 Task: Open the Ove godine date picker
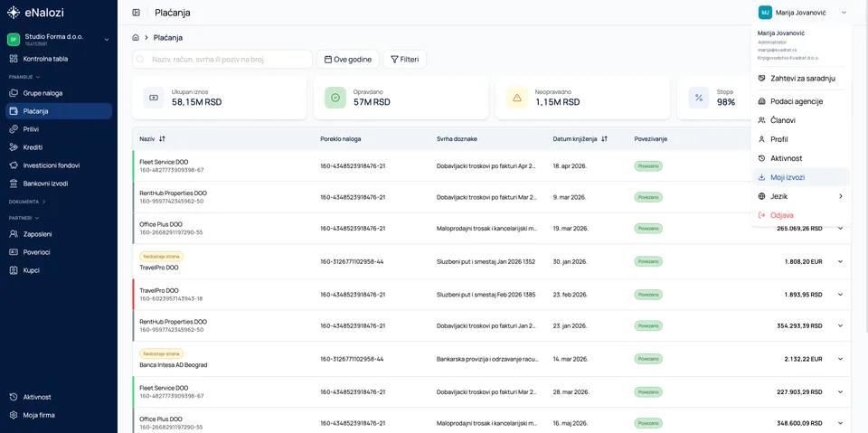[x=347, y=60]
